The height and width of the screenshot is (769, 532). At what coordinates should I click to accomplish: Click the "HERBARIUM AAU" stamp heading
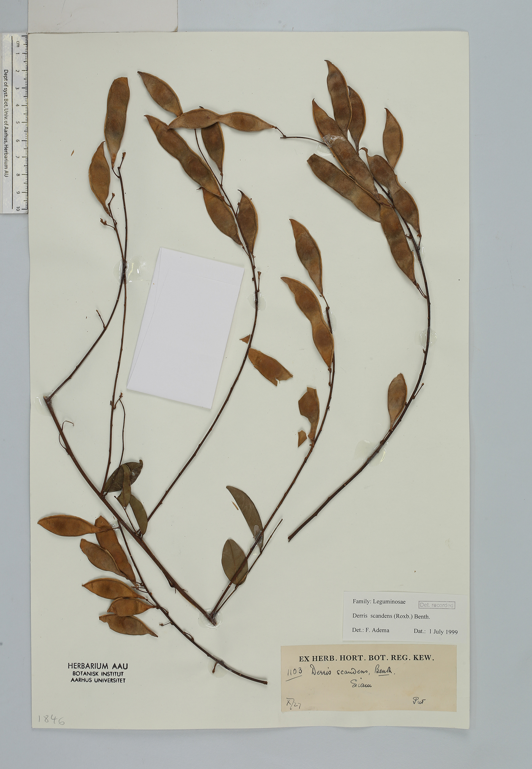coord(98,666)
